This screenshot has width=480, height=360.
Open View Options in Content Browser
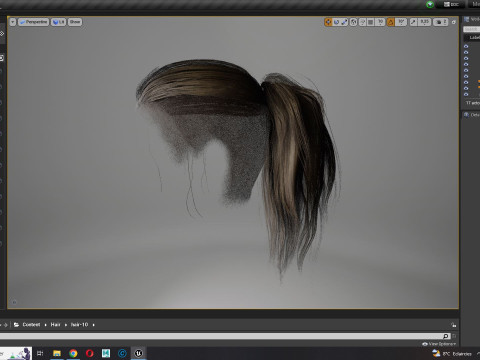[439, 344]
